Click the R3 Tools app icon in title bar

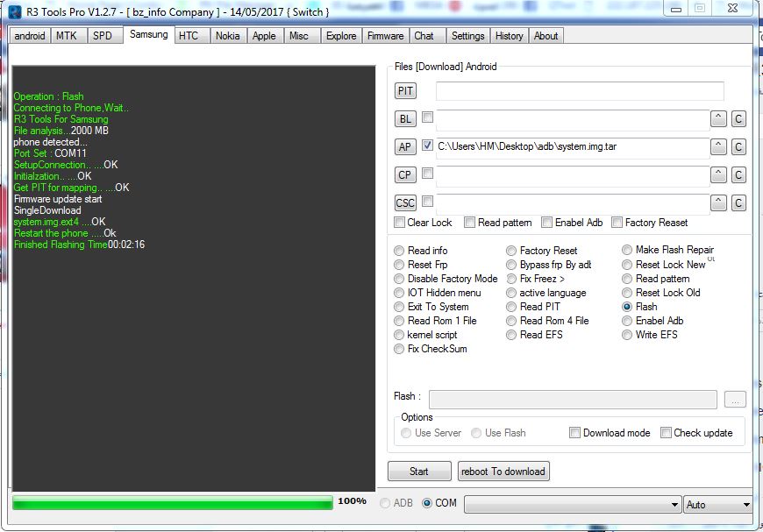point(15,11)
